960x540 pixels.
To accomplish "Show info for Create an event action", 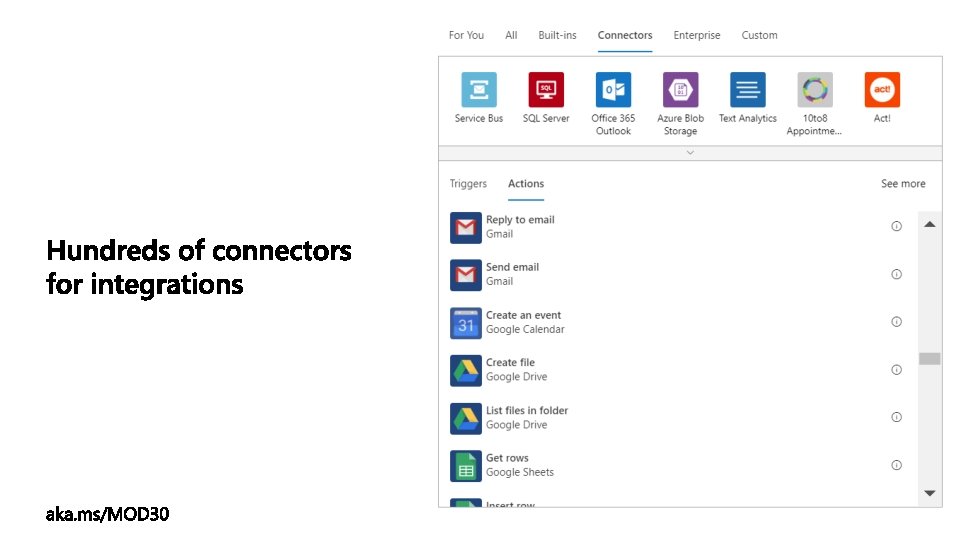I will pyautogui.click(x=896, y=322).
